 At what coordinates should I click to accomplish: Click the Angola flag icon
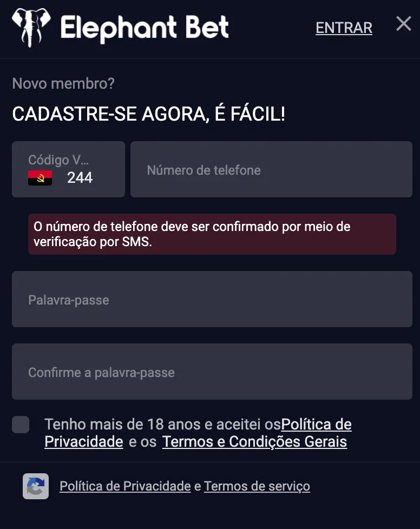(40, 178)
